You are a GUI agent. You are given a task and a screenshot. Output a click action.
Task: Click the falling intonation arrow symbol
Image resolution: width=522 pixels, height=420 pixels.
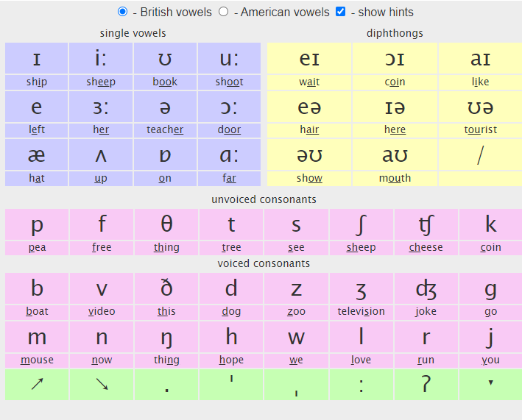point(102,384)
